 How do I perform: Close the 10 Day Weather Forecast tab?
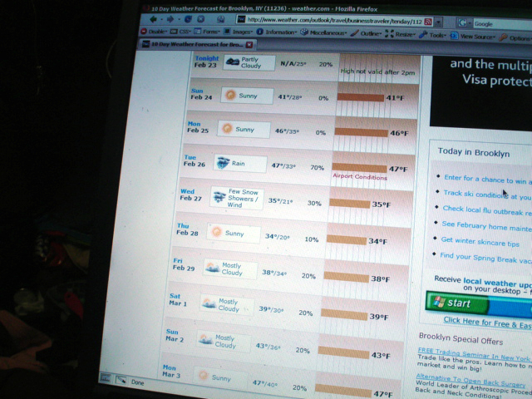(x=249, y=44)
